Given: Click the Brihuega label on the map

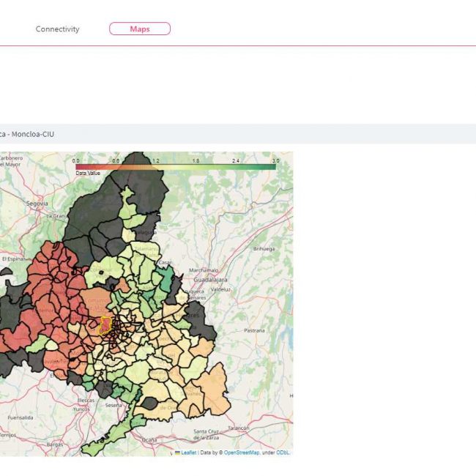Looking at the screenshot, I should coord(264,249).
